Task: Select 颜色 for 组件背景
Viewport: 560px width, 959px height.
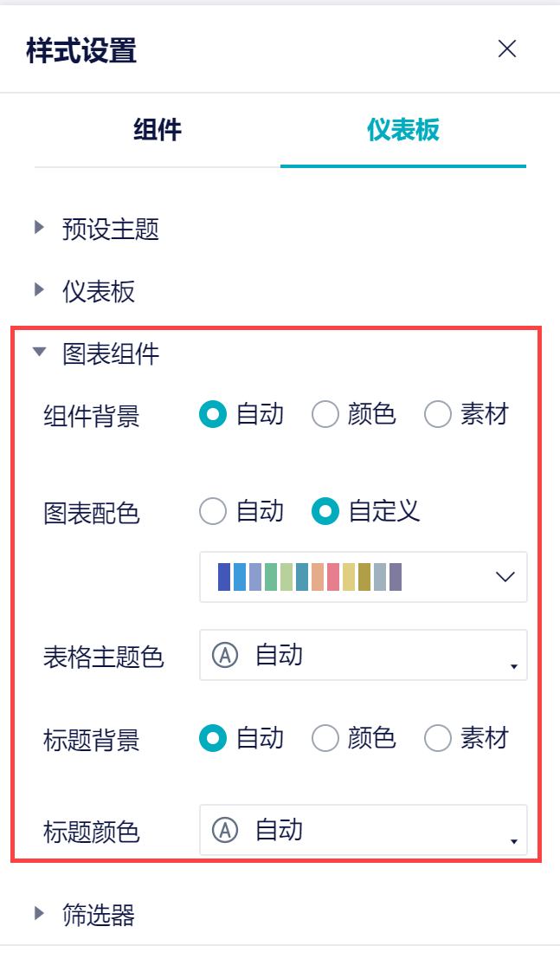Action: tap(325, 415)
